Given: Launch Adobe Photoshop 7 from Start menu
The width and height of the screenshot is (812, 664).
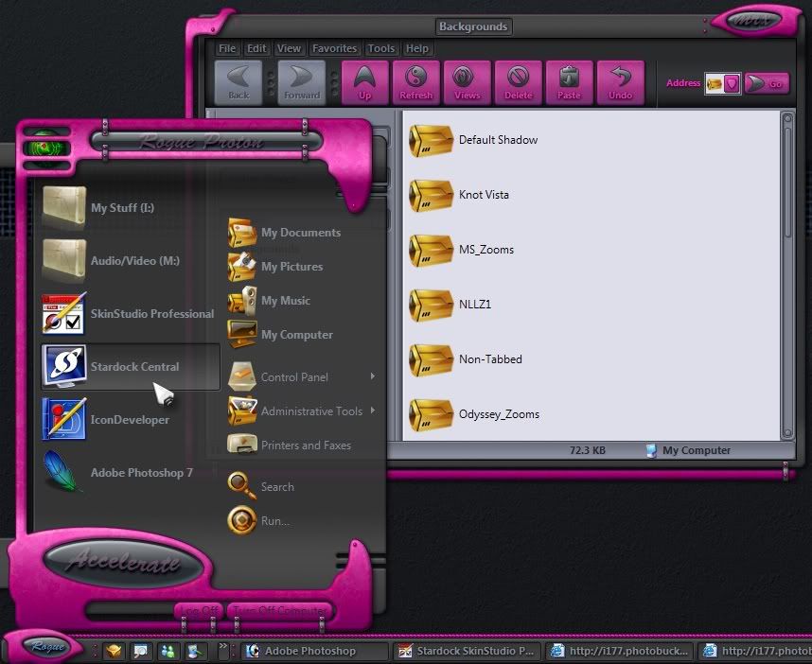Looking at the screenshot, I should (130, 473).
